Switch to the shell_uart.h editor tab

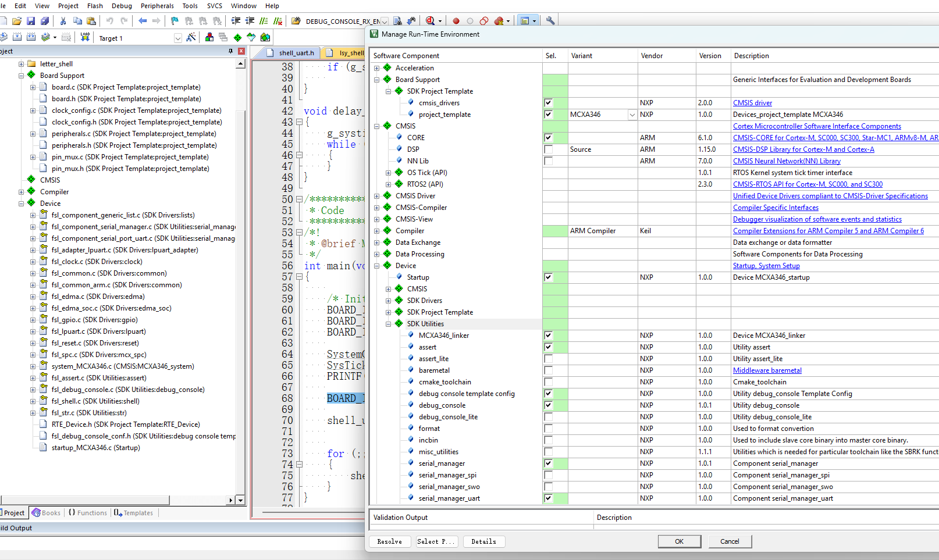(296, 53)
